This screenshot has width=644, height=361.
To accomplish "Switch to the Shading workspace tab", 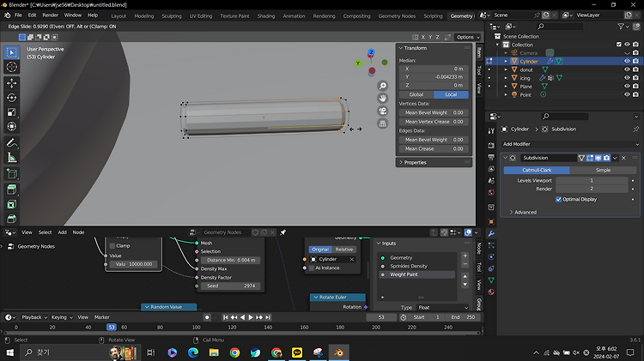I will tap(265, 16).
